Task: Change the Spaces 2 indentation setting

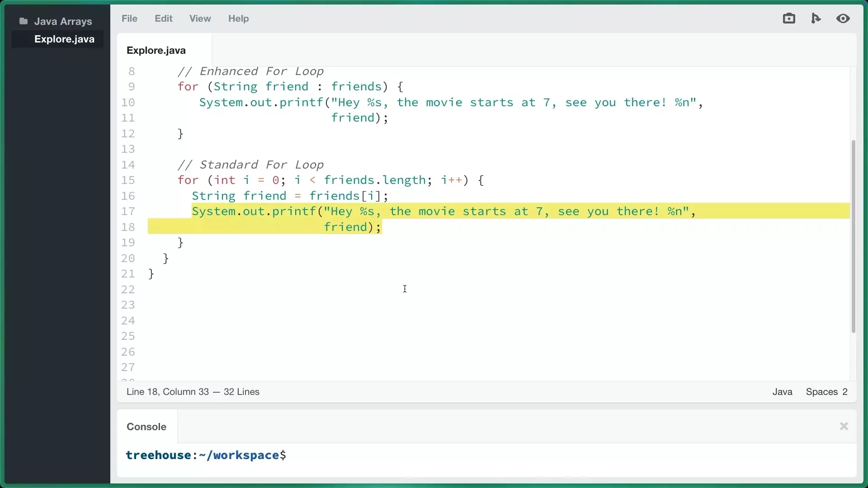Action: coord(827,392)
